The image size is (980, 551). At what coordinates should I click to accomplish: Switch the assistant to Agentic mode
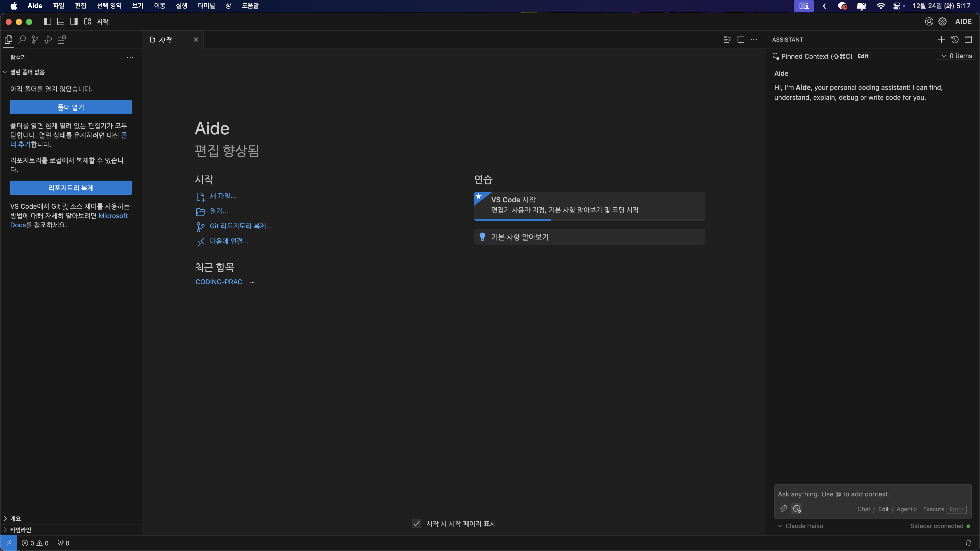(x=906, y=509)
